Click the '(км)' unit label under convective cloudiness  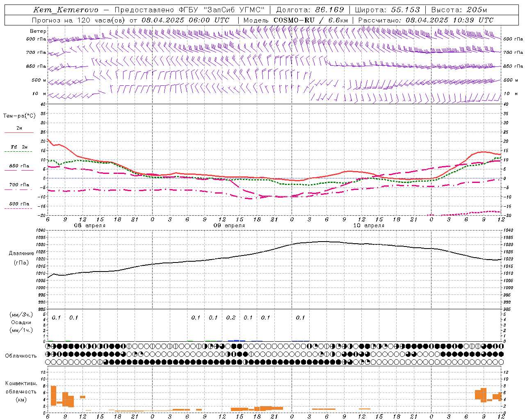point(21,399)
